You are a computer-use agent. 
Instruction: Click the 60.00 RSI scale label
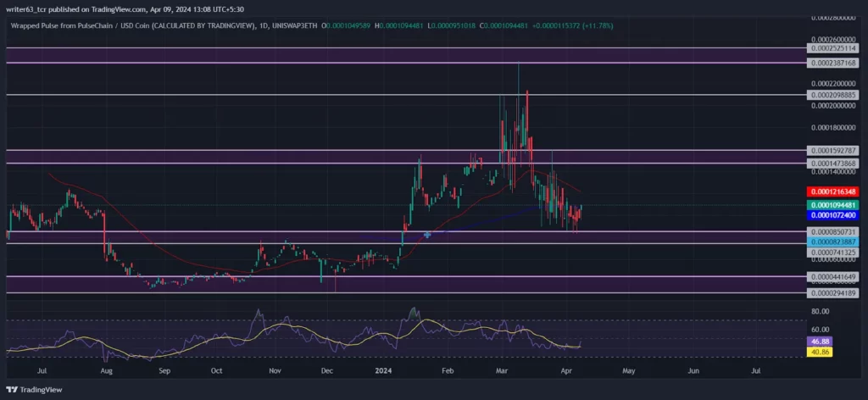(x=821, y=329)
